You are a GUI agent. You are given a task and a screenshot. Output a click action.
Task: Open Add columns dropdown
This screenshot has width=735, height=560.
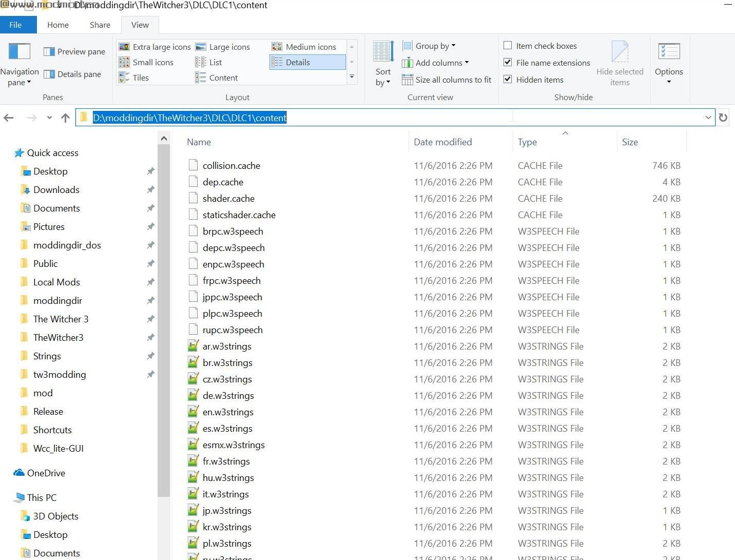(435, 63)
